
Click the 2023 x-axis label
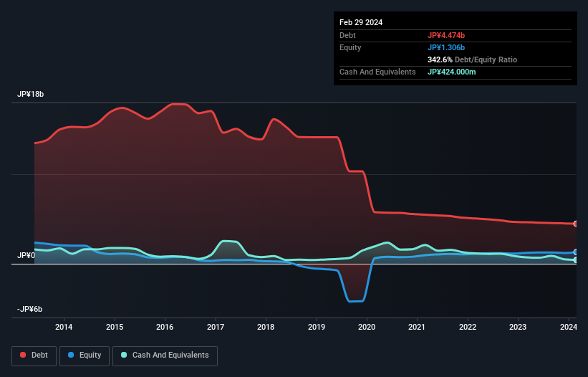[x=518, y=327]
